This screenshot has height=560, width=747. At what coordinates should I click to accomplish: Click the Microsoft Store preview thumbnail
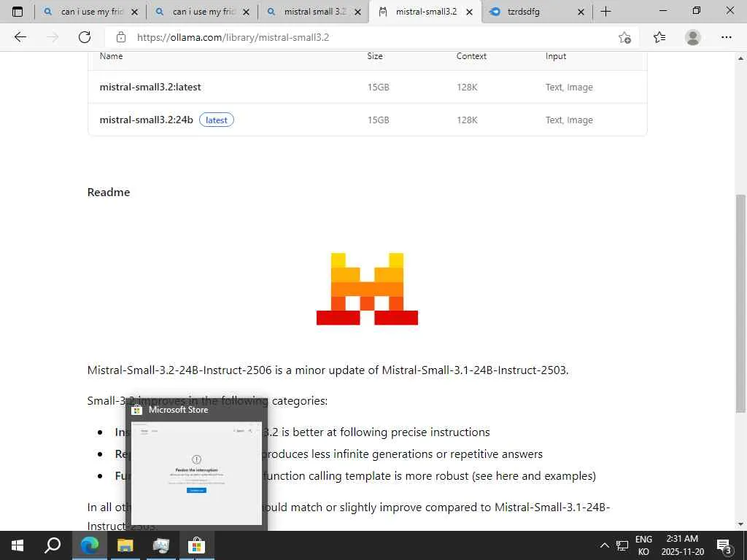coord(196,472)
